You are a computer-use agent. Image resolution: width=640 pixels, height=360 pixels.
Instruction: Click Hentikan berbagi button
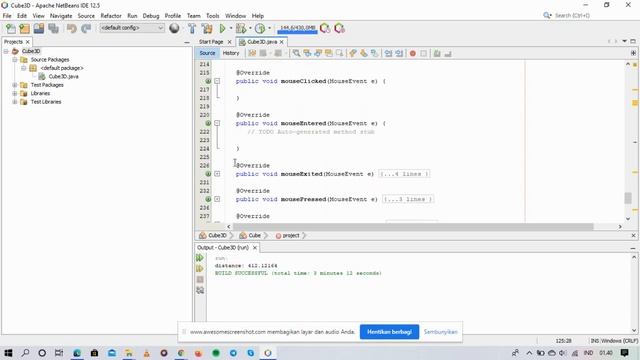389,332
